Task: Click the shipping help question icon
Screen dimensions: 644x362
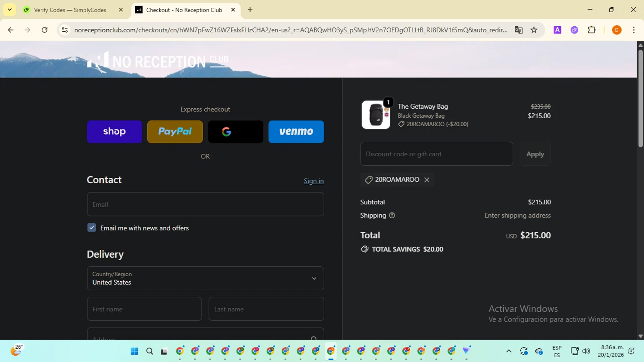Action: click(392, 216)
